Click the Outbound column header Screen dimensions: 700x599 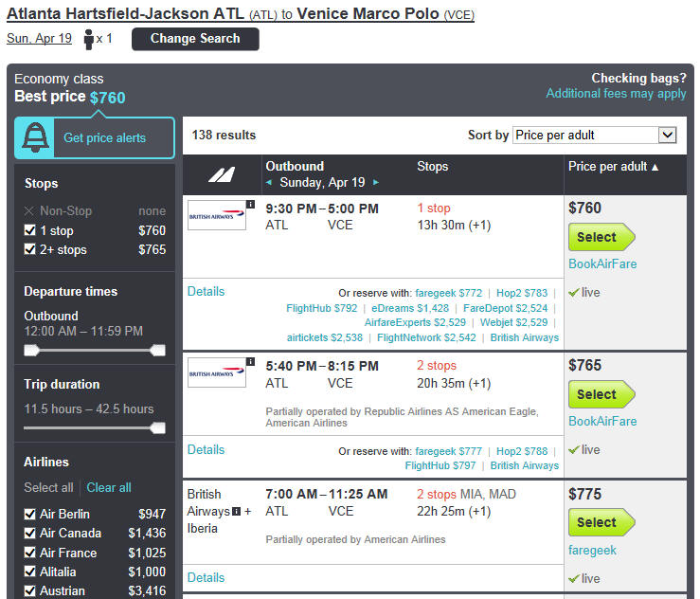(295, 166)
